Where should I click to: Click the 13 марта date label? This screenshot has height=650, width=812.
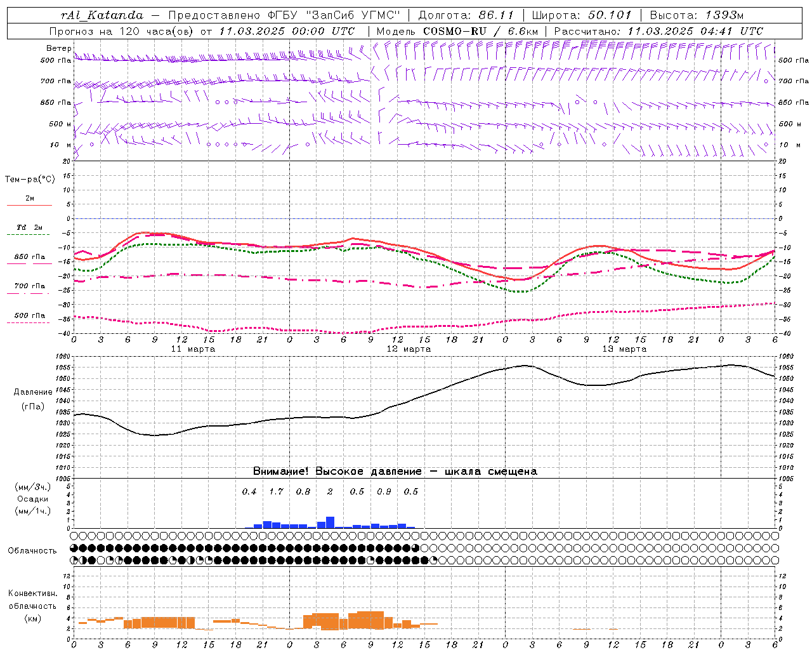[624, 349]
